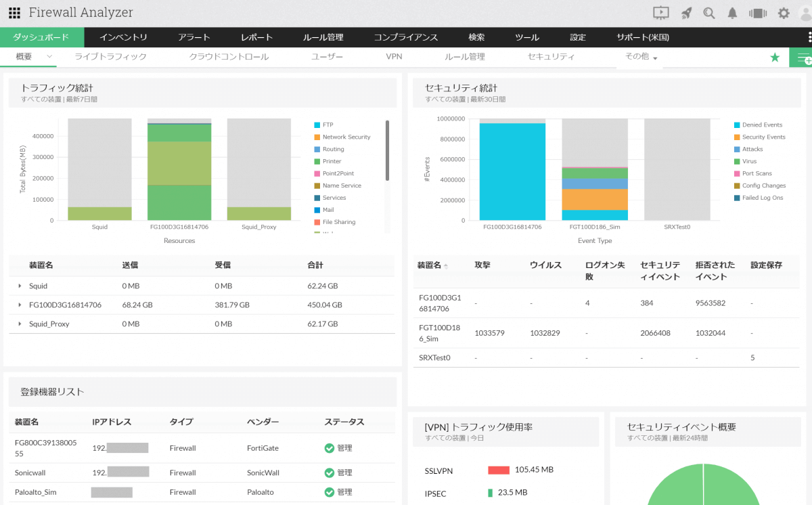Mark this dashboard as favorite with the star
This screenshot has width=812, height=505.
point(774,58)
